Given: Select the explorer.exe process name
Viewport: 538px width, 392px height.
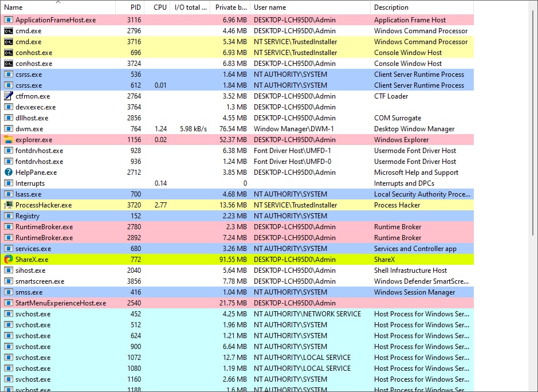Looking at the screenshot, I should (34, 140).
